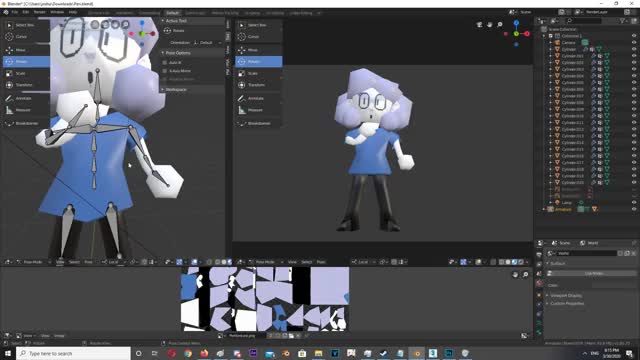Viewport: 640px width, 360px height.
Task: Choose the Scale tool in left viewport
Action: click(x=26, y=73)
